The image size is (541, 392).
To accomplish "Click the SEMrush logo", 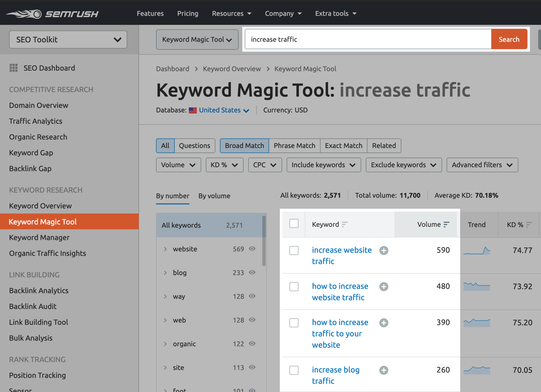I will pos(53,14).
